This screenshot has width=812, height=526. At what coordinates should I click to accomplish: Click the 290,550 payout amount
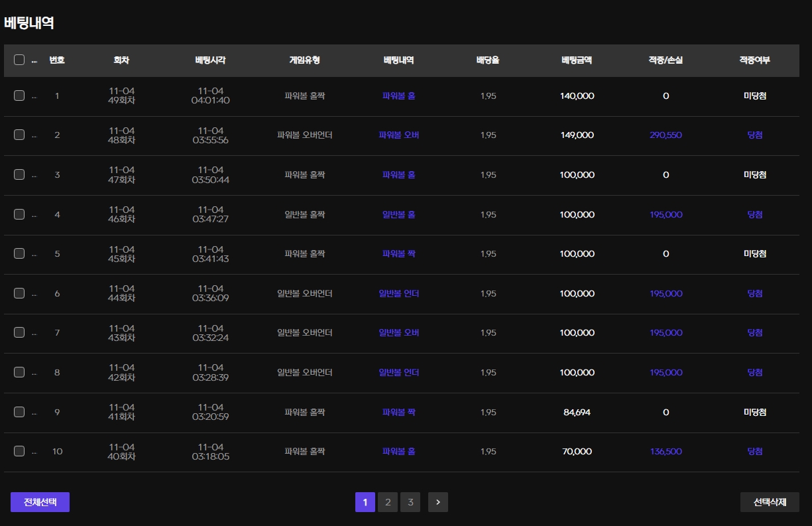666,135
